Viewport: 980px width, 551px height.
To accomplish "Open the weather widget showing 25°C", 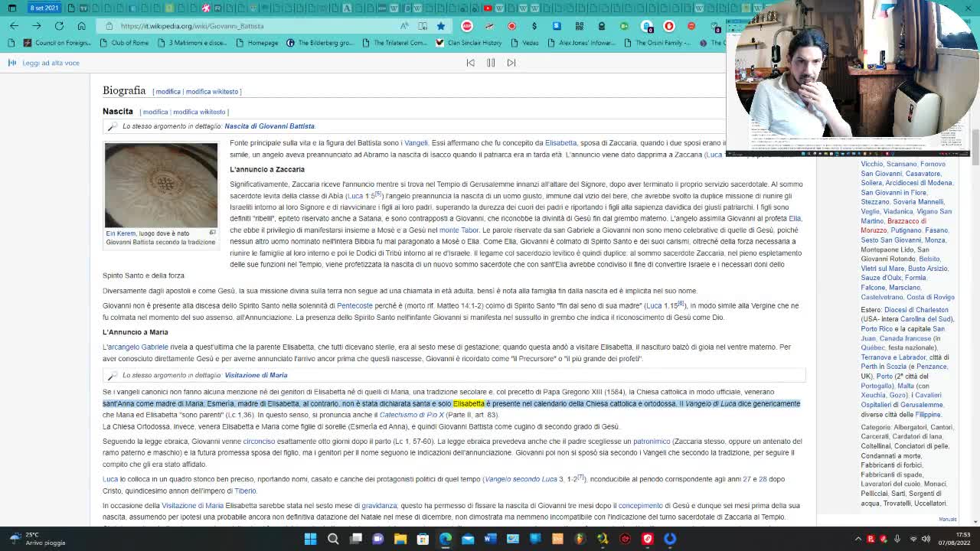I will 37,539.
